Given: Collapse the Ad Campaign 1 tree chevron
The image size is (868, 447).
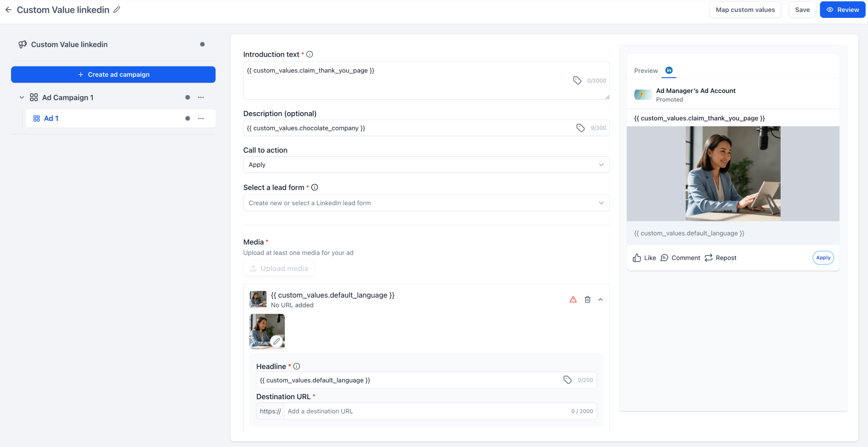Looking at the screenshot, I should click(22, 98).
